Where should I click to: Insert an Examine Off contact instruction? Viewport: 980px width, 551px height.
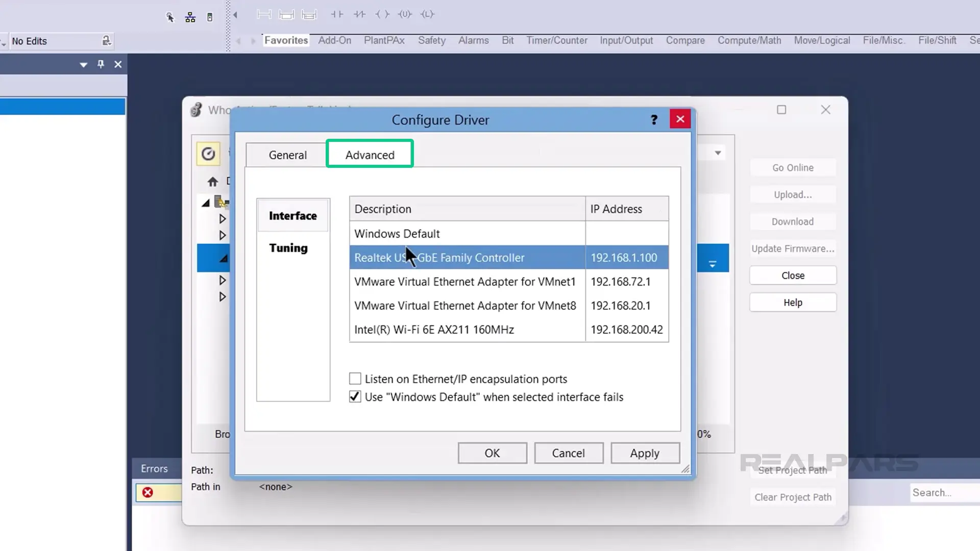click(x=359, y=14)
